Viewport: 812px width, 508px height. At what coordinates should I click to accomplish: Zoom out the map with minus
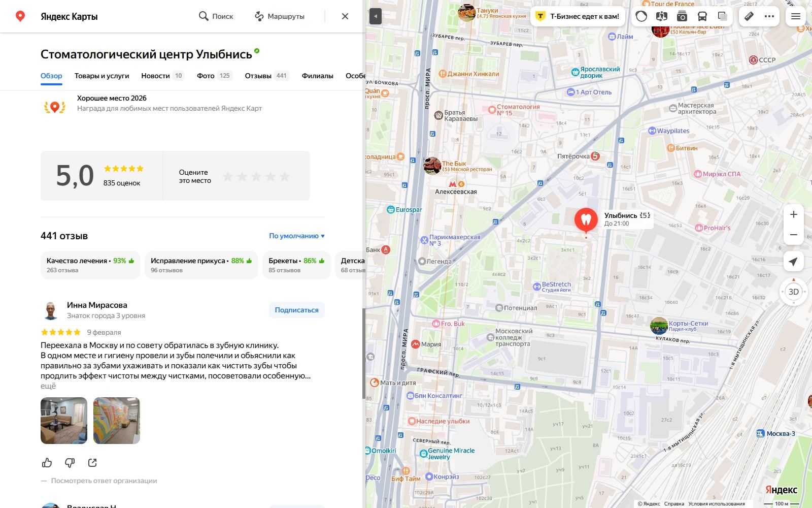tap(794, 235)
